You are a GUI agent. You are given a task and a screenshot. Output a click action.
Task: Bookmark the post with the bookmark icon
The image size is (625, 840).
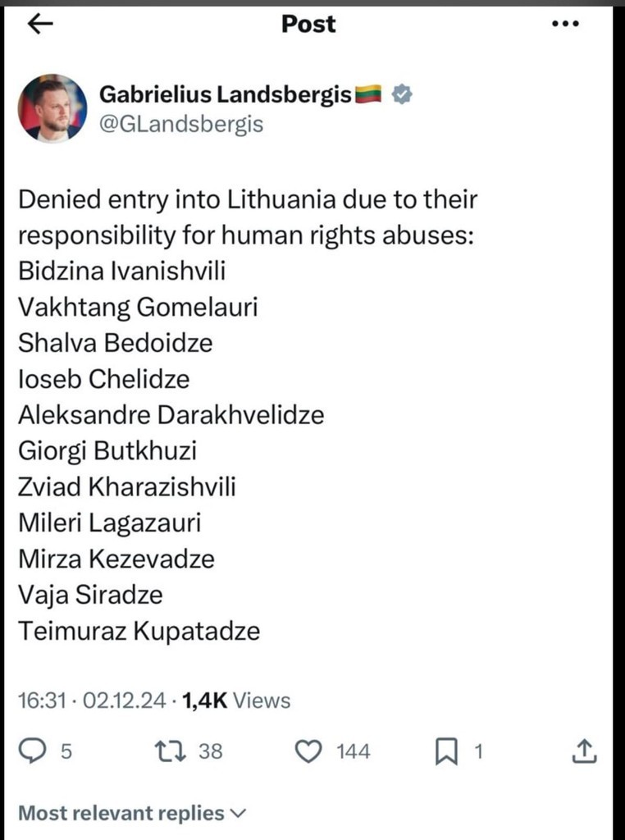point(446,751)
